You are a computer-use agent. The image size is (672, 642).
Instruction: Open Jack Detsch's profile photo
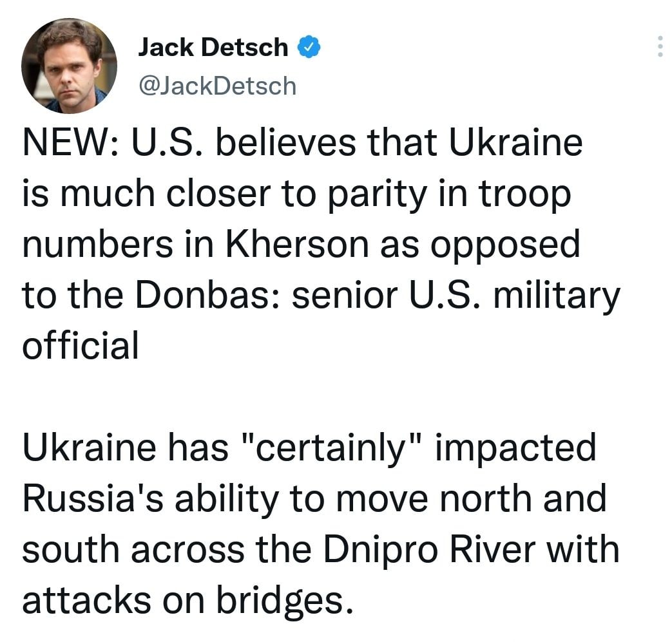69,66
